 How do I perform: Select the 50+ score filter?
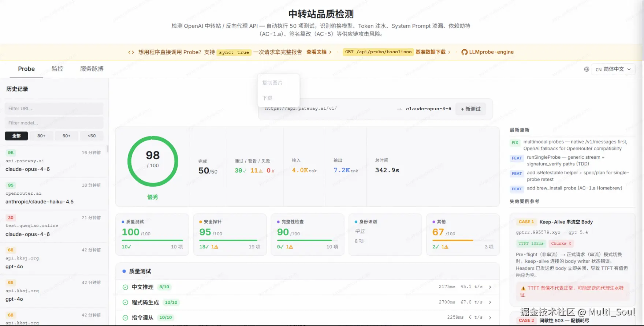pos(66,136)
